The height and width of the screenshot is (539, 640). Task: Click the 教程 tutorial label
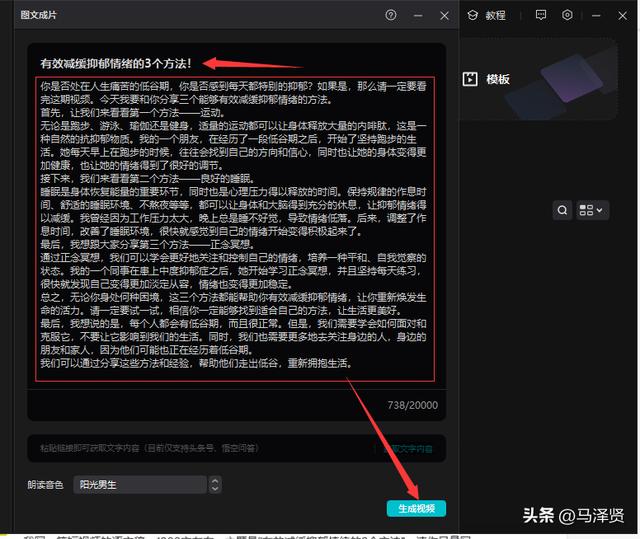click(x=496, y=15)
